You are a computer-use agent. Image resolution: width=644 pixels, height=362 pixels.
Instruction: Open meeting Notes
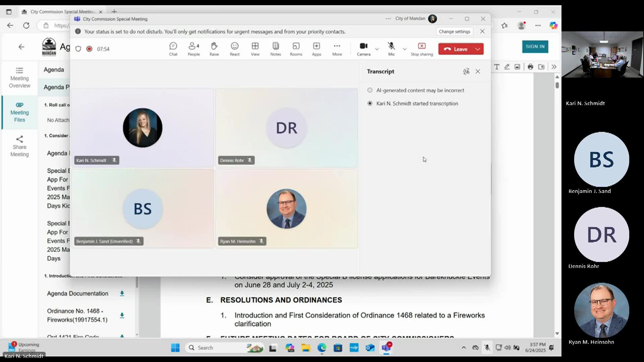(x=275, y=49)
